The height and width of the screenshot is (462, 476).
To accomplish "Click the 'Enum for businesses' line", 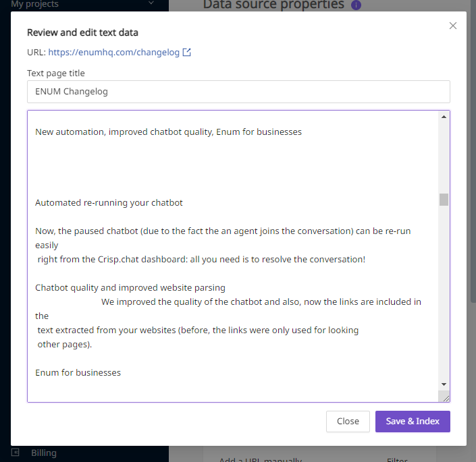I will pos(78,372).
